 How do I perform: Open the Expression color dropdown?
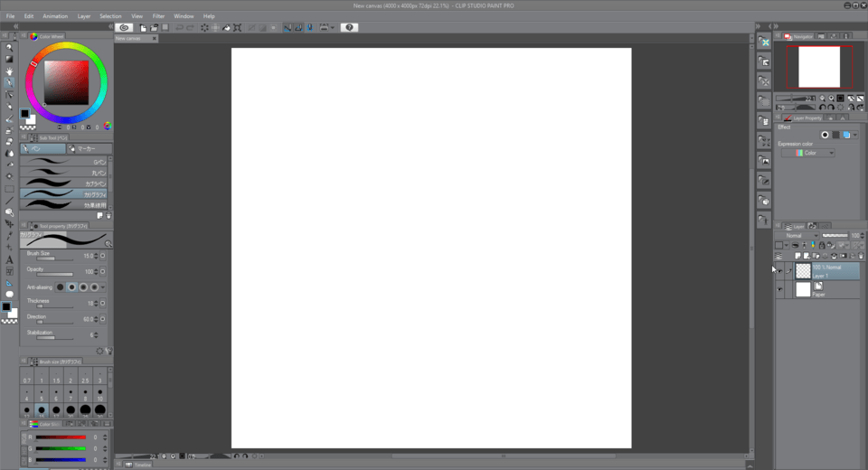808,154
